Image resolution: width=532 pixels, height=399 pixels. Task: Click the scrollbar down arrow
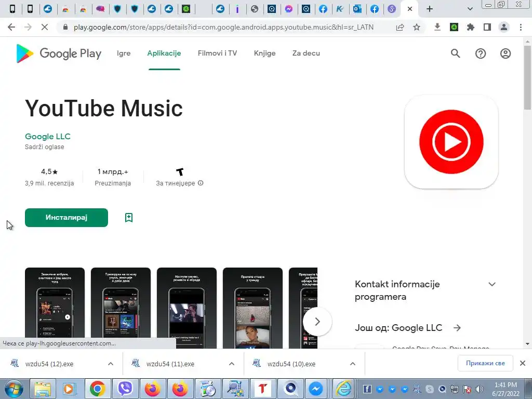(528, 344)
